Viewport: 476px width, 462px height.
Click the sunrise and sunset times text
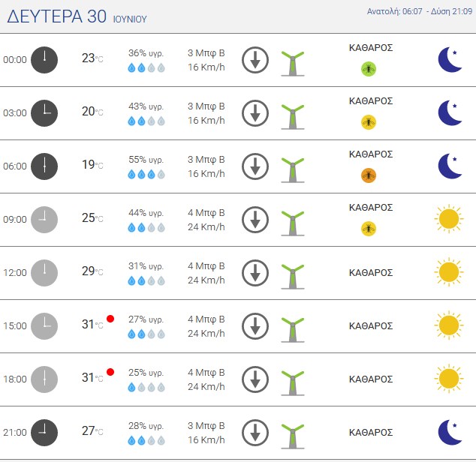pos(420,11)
